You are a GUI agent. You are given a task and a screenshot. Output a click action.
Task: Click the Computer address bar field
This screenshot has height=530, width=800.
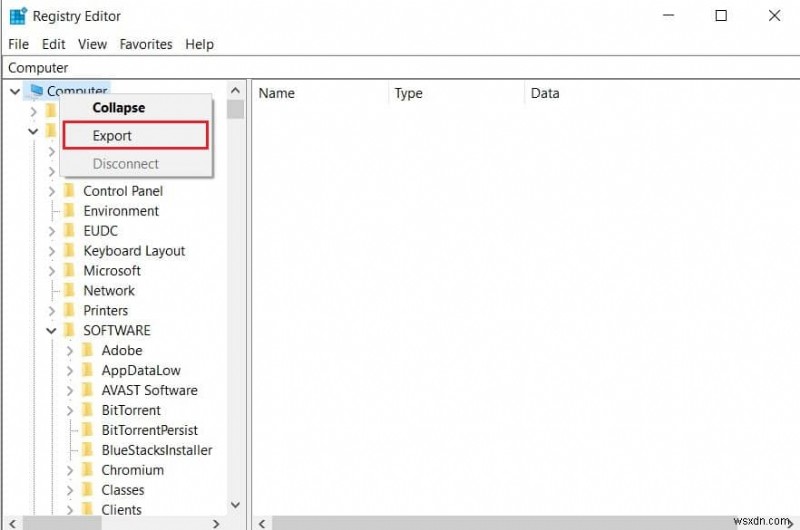click(x=400, y=68)
